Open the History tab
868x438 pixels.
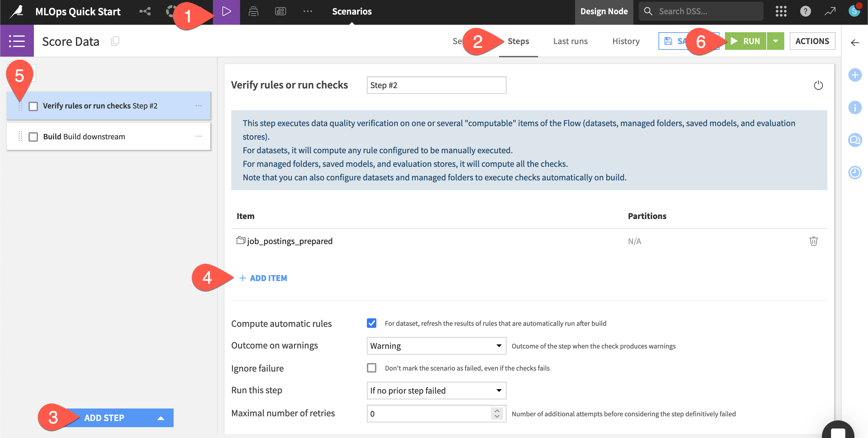pos(626,41)
